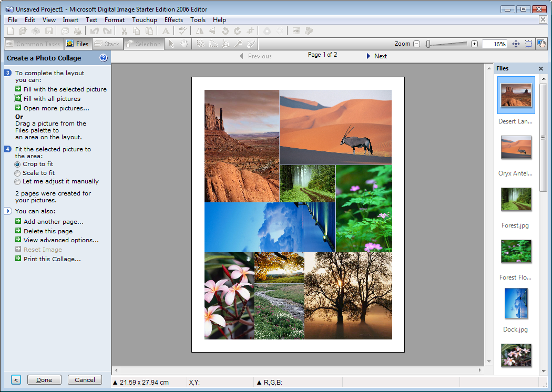Image resolution: width=552 pixels, height=392 pixels.
Task: Select the Dock.jpg thumbnail
Action: (x=516, y=303)
